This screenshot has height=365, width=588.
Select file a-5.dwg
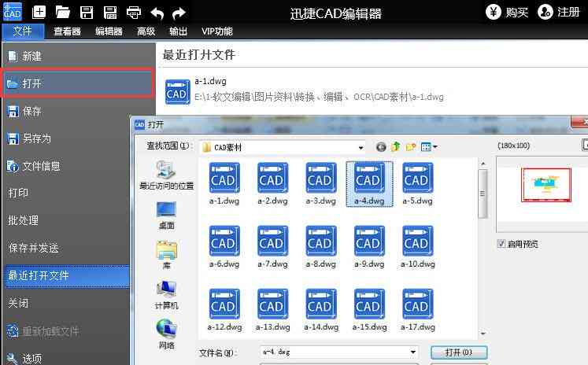click(417, 184)
